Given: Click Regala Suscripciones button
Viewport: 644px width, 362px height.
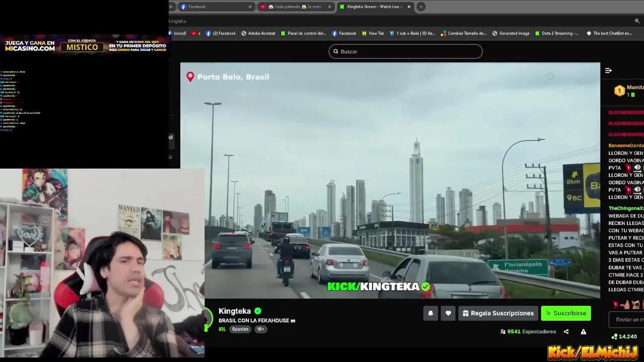Looking at the screenshot, I should point(498,313).
